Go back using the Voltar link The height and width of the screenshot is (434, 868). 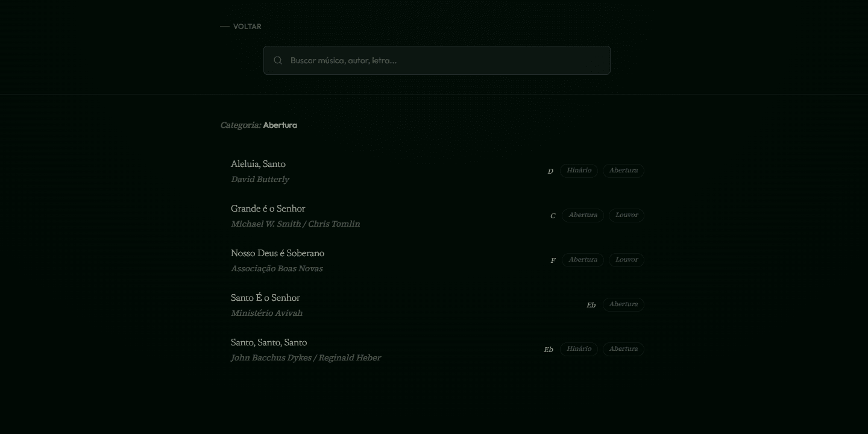[241, 27]
